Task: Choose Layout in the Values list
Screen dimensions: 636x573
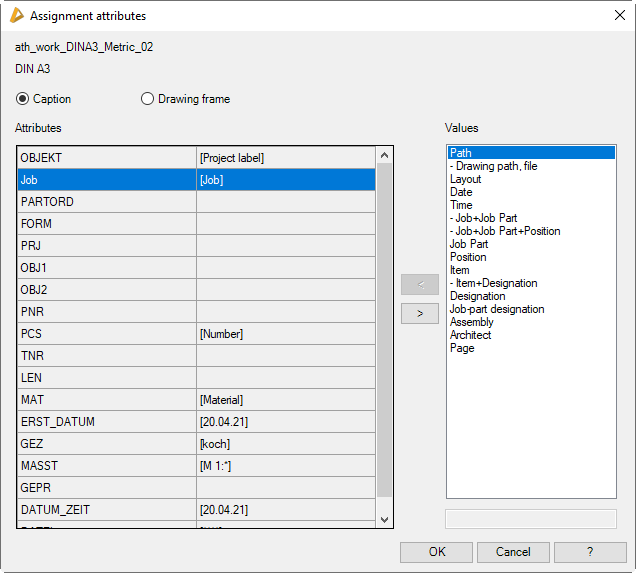Action: [466, 179]
